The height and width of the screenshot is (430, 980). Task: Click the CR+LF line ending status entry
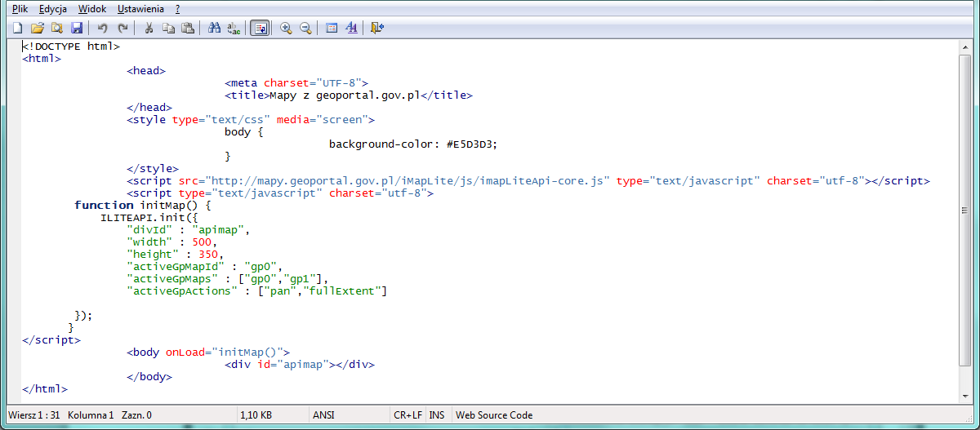(408, 415)
